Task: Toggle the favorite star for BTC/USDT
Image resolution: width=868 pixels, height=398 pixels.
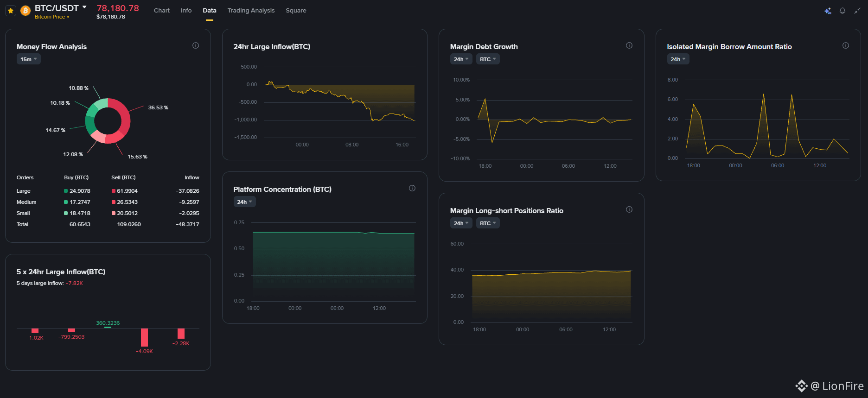Action: point(11,10)
